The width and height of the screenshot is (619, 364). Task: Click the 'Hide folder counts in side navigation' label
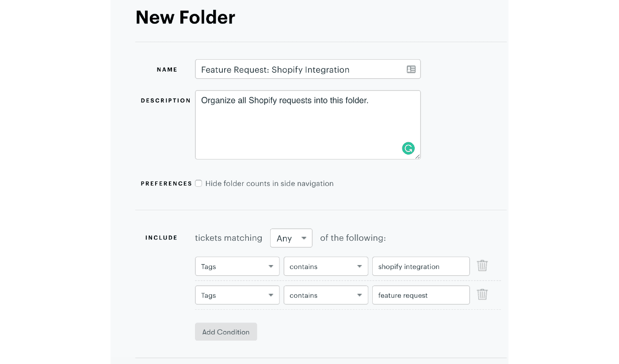coord(269,183)
